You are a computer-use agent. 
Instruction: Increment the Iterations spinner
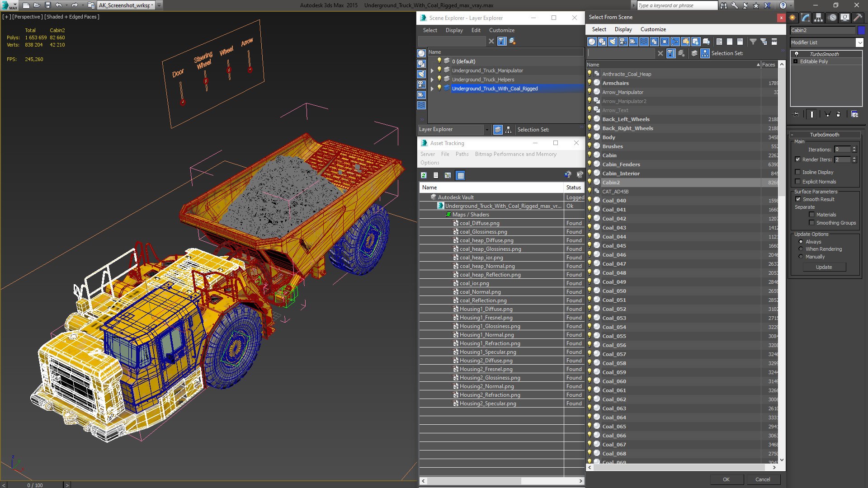tap(854, 148)
